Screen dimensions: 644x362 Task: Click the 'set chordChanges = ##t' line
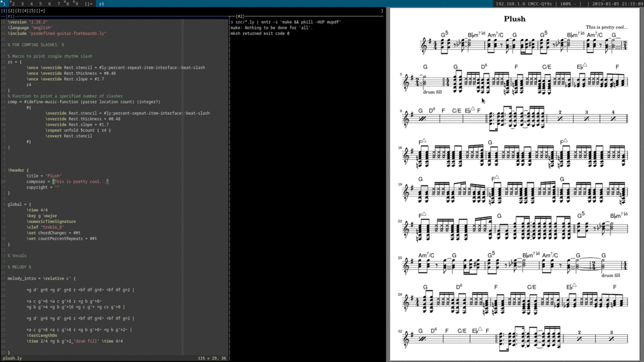[x=53, y=233]
